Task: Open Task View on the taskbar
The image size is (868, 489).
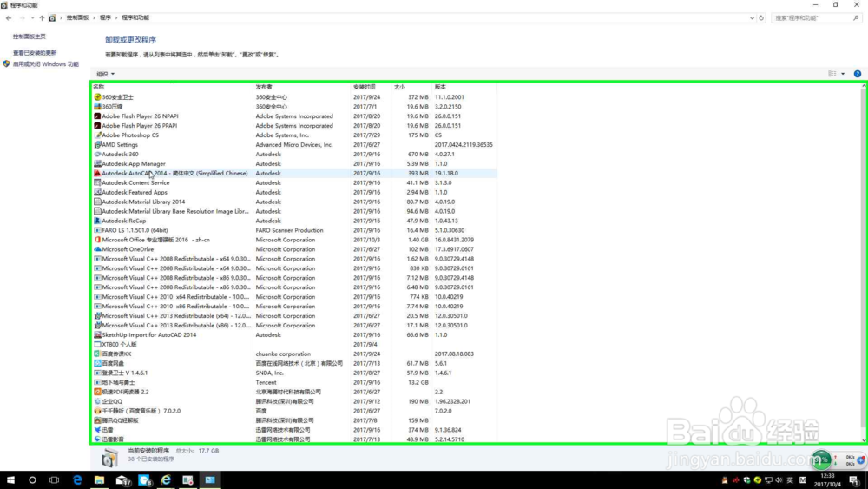Action: 54,480
